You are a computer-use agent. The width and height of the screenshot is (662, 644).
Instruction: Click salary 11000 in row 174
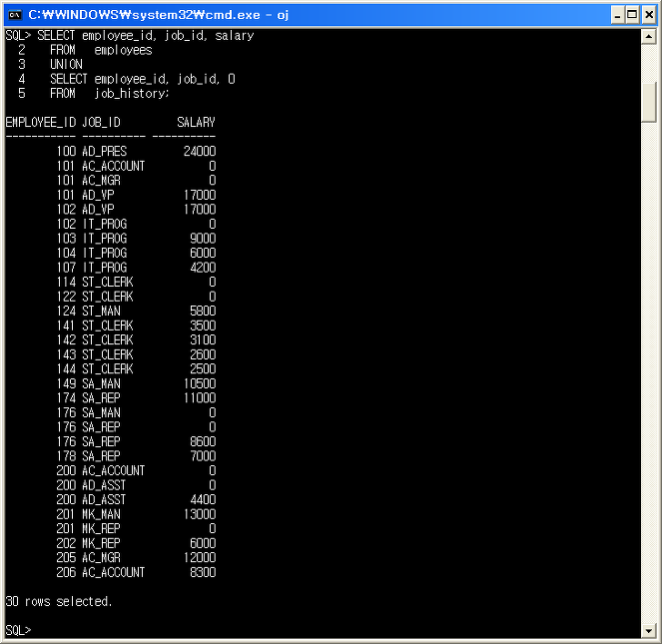[200, 398]
